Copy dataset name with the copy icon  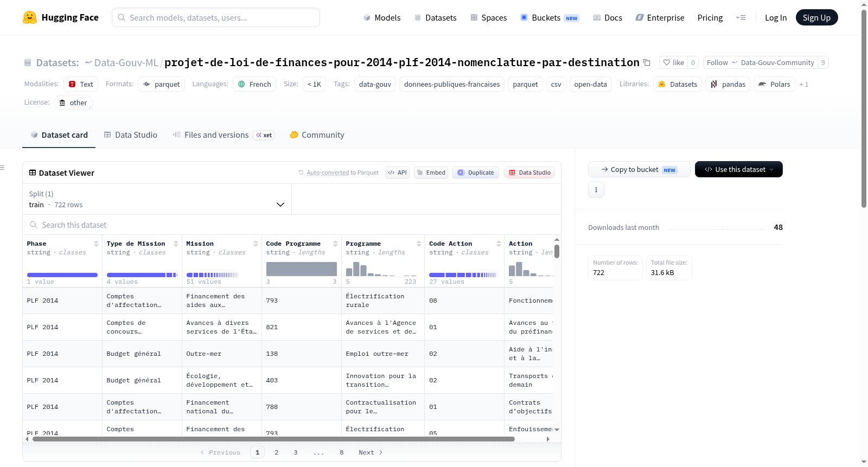(647, 62)
